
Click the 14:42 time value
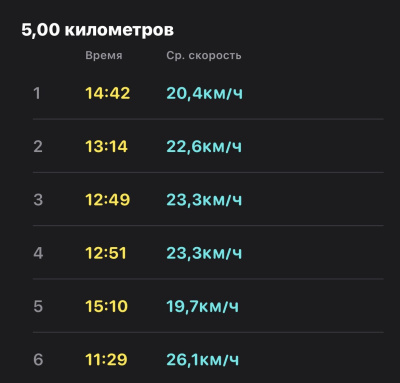click(x=107, y=93)
